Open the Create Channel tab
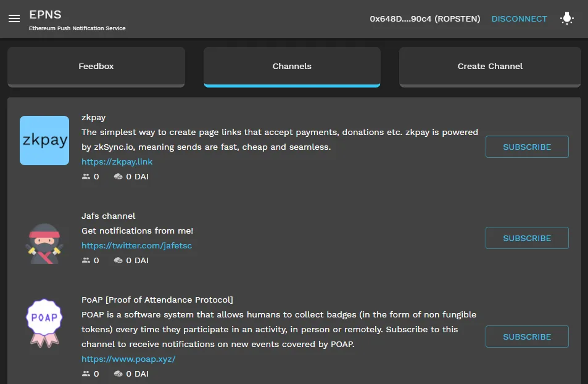This screenshot has width=588, height=384. click(490, 67)
